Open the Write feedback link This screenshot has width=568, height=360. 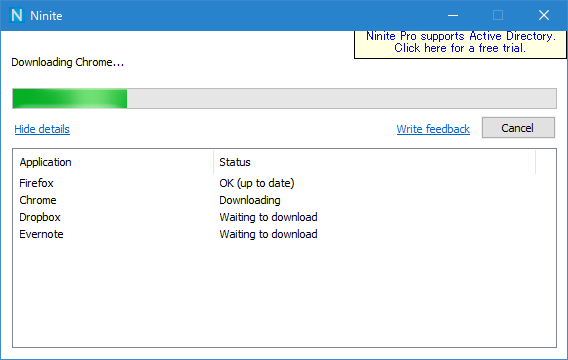pos(433,129)
